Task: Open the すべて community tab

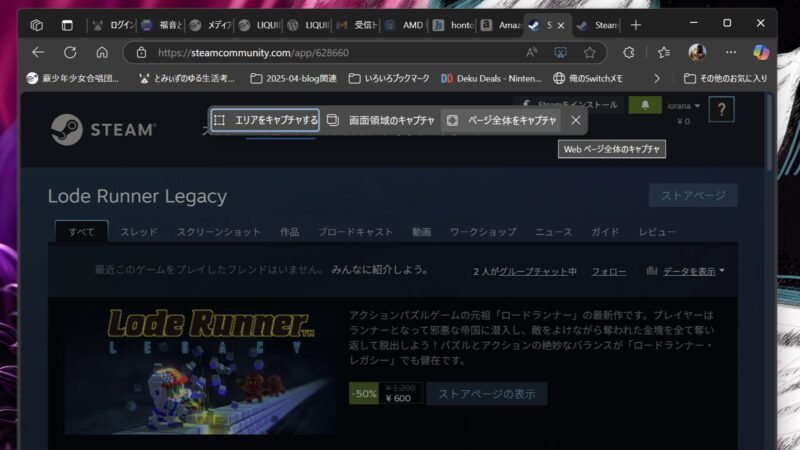Action: coord(82,232)
